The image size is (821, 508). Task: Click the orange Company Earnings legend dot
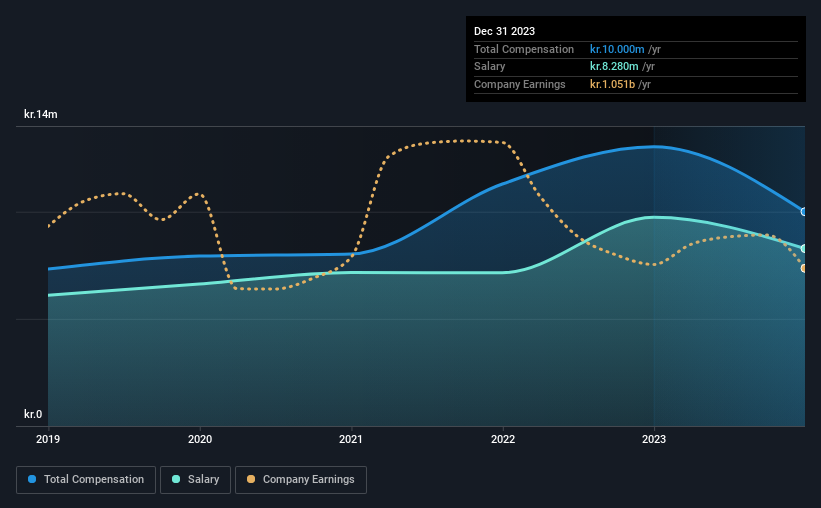click(251, 479)
